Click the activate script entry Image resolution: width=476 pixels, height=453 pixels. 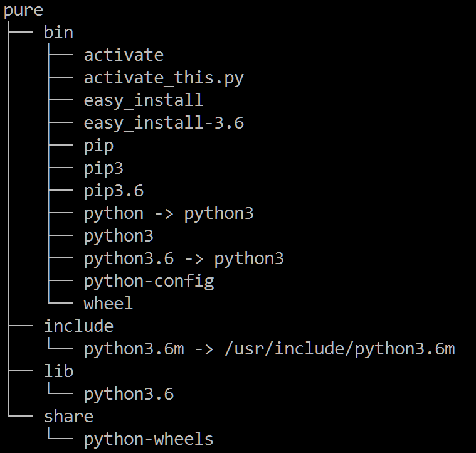[124, 55]
